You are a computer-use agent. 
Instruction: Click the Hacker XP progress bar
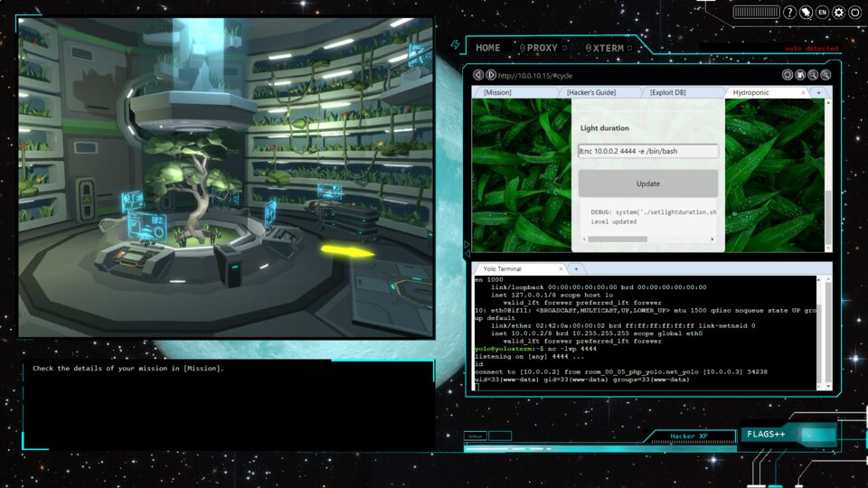point(600,449)
